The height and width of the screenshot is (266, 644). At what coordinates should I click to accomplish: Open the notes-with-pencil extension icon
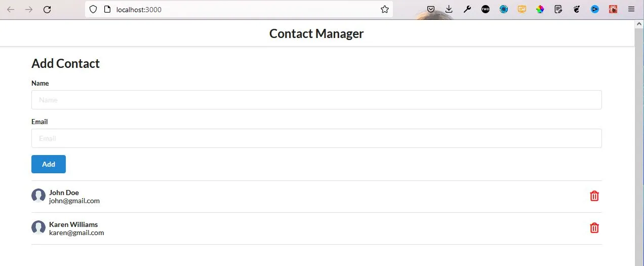click(x=558, y=9)
